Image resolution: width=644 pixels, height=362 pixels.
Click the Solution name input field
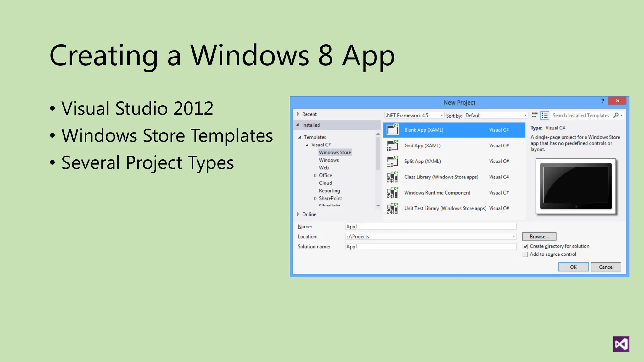click(430, 246)
